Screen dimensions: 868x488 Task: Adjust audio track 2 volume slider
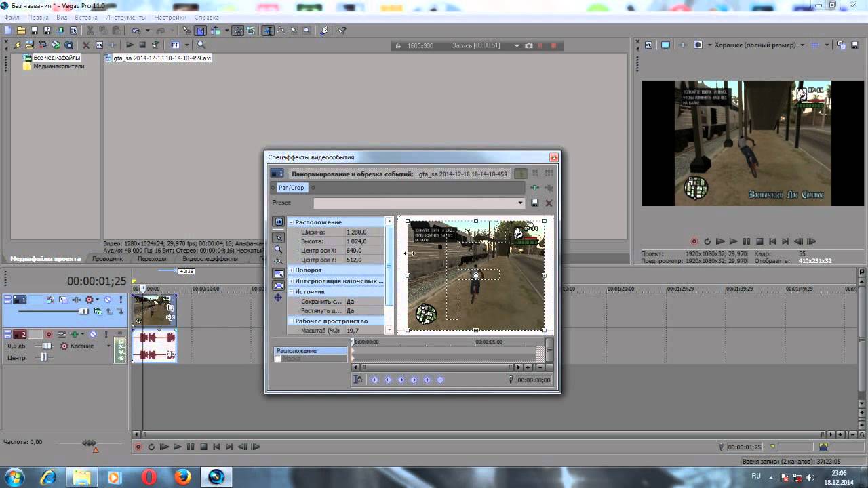(47, 346)
